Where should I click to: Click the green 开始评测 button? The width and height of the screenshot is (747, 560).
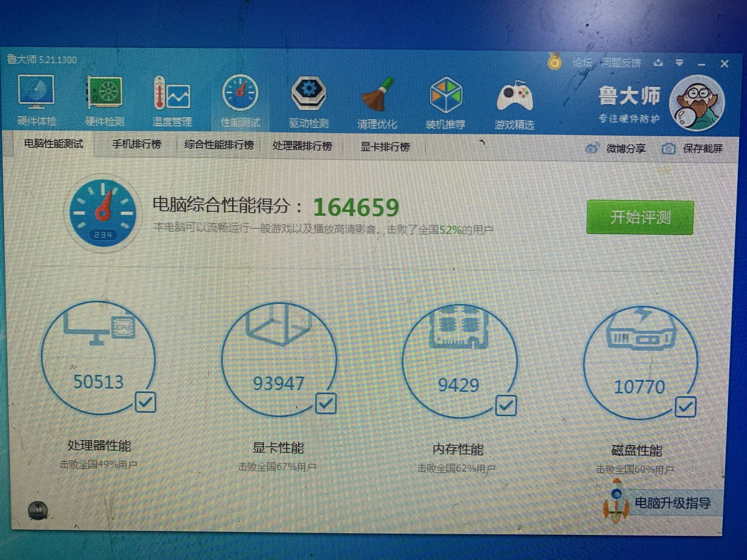click(640, 217)
